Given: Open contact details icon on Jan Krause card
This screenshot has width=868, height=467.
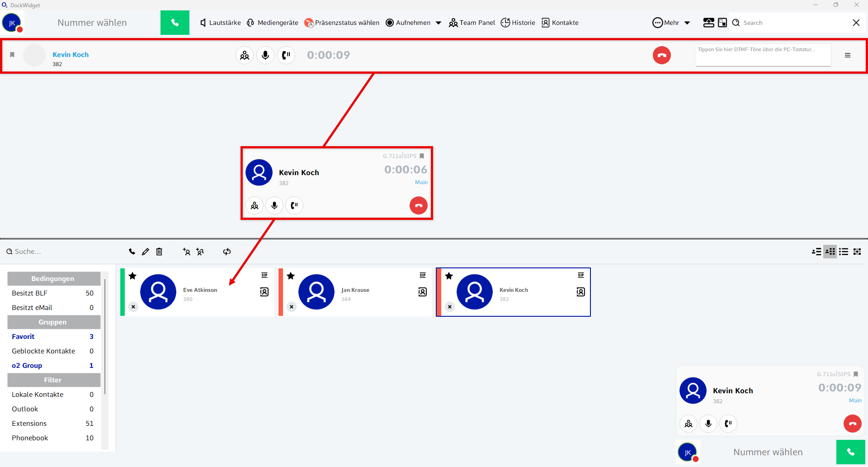Looking at the screenshot, I should (422, 292).
